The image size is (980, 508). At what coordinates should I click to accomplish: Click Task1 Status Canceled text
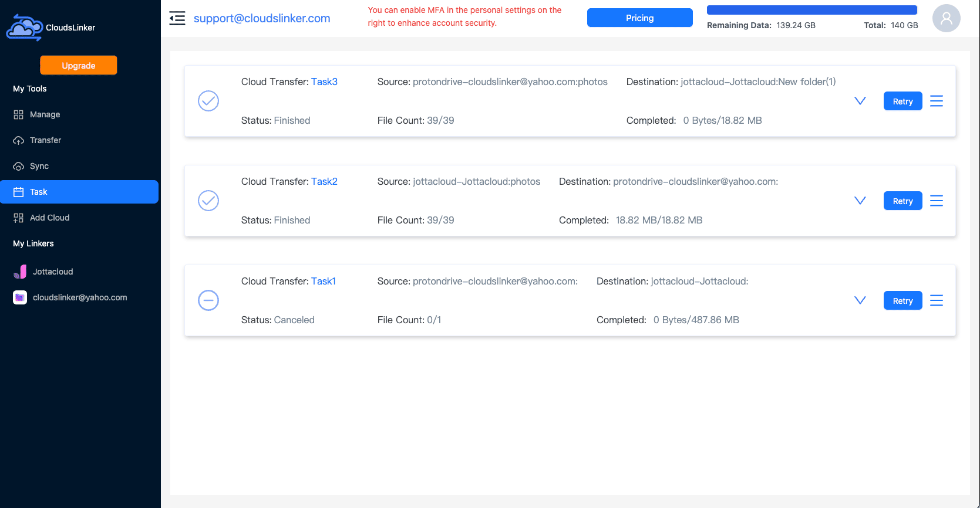pyautogui.click(x=278, y=320)
